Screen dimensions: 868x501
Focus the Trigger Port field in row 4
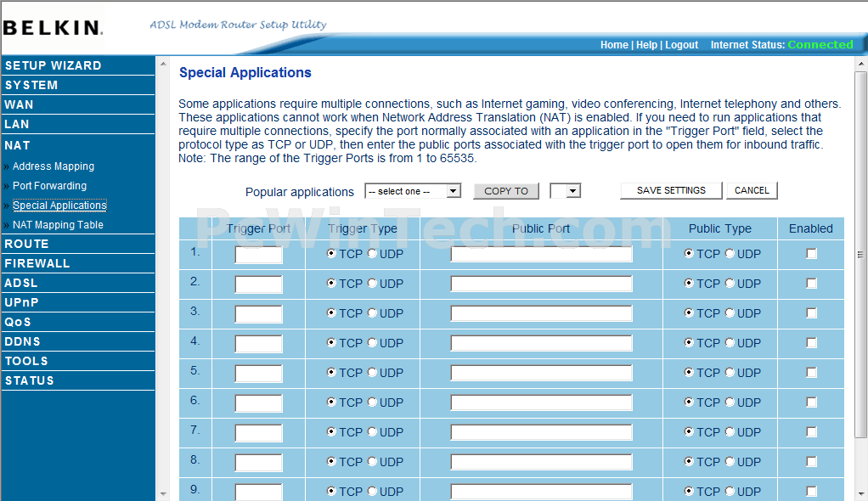click(258, 344)
